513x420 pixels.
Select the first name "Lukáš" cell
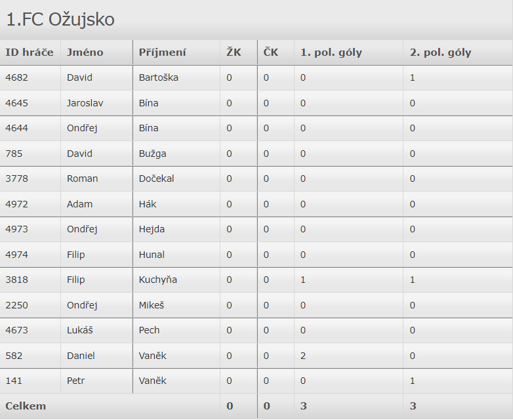[x=81, y=330]
